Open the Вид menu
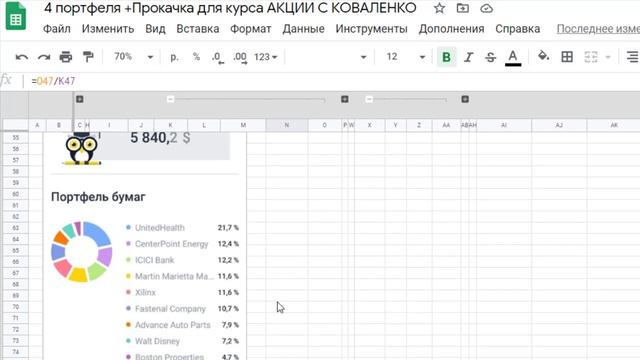Viewport: 640px width, 360px height. coord(155,29)
